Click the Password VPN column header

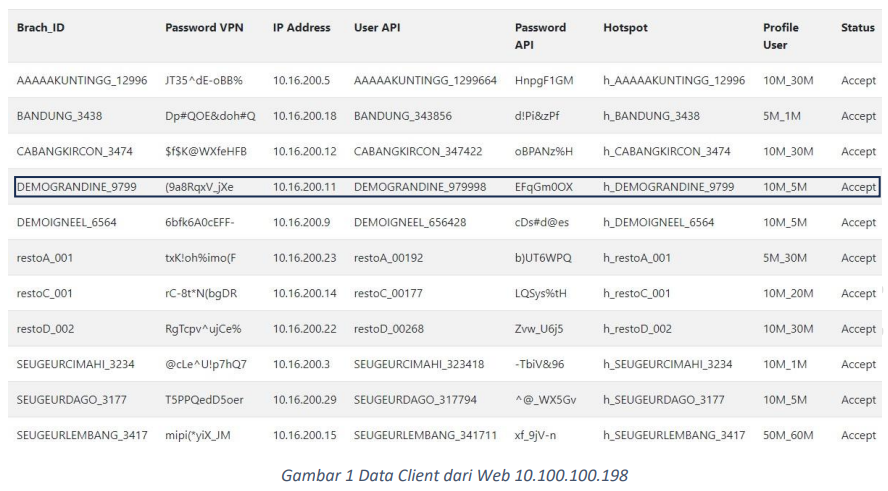point(205,28)
